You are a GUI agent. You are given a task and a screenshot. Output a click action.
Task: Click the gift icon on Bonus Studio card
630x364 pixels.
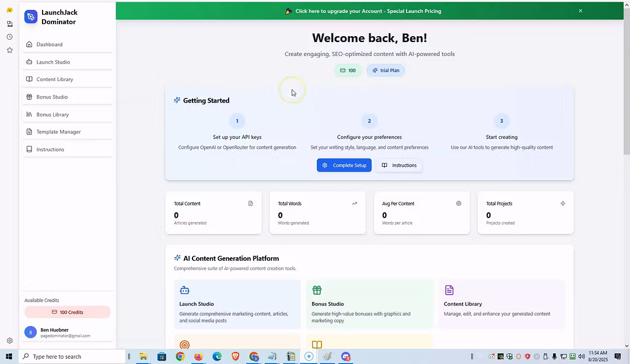pyautogui.click(x=317, y=290)
